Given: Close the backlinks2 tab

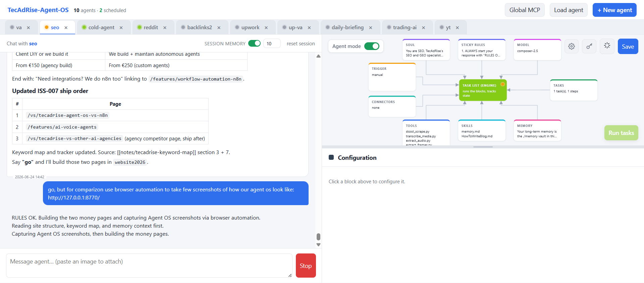Looking at the screenshot, I should pyautogui.click(x=219, y=28).
